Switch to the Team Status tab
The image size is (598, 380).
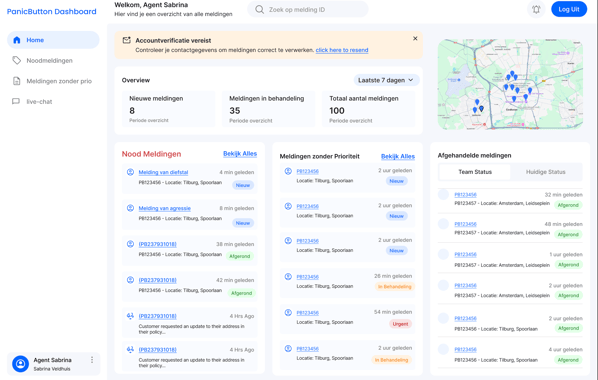(475, 172)
